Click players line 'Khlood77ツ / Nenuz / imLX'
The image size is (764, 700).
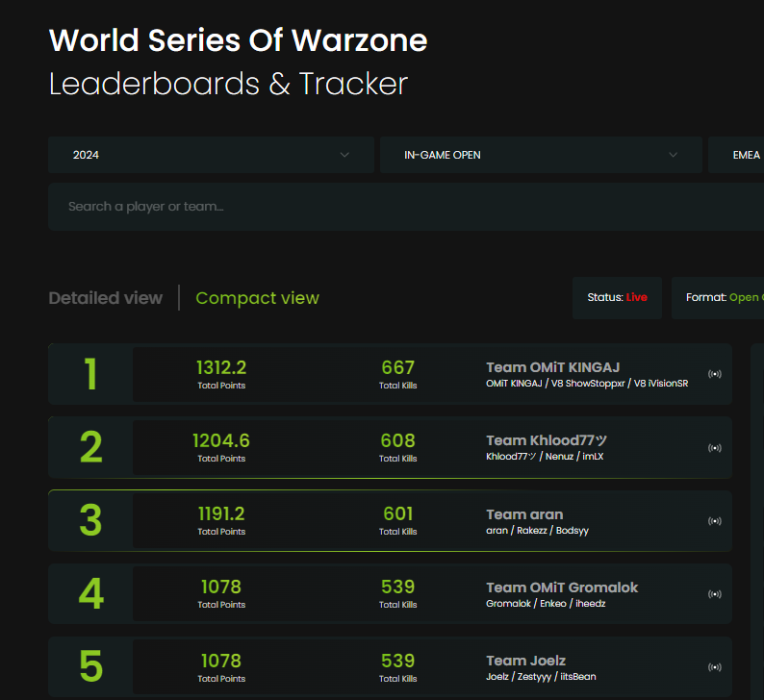pos(545,457)
